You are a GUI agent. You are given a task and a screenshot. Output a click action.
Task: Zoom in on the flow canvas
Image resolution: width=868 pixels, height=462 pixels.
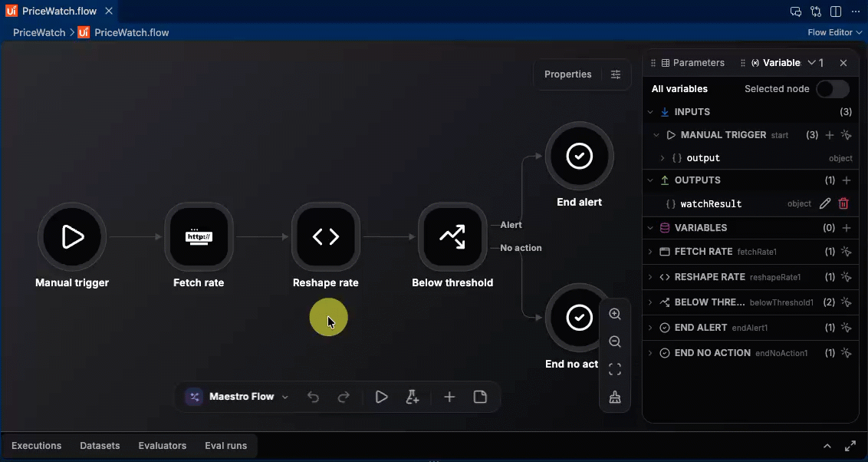point(614,314)
